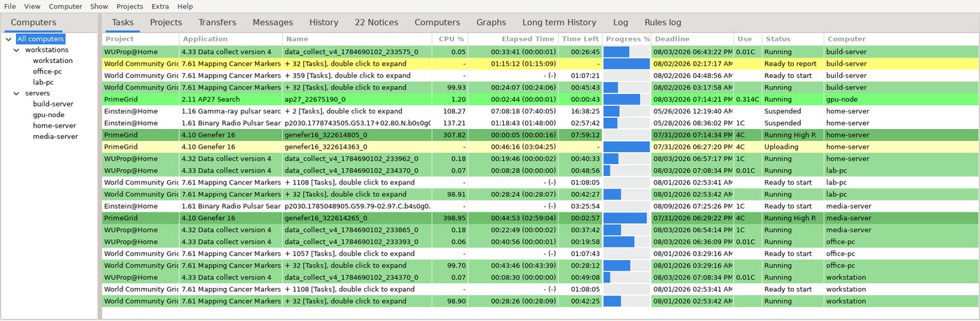Open the 22 Notices tab
980x321 pixels.
point(376,22)
